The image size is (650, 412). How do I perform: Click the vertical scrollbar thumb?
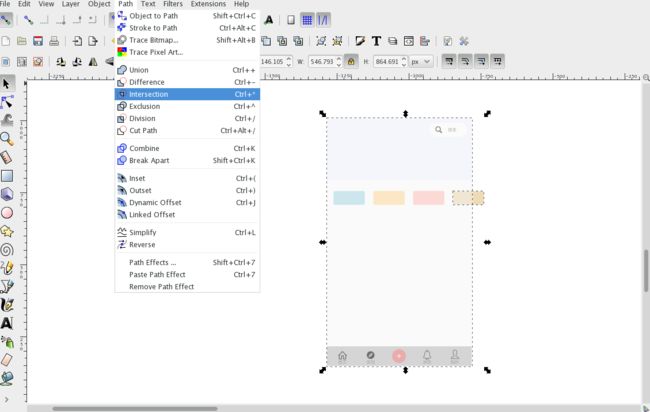[x=646, y=271]
